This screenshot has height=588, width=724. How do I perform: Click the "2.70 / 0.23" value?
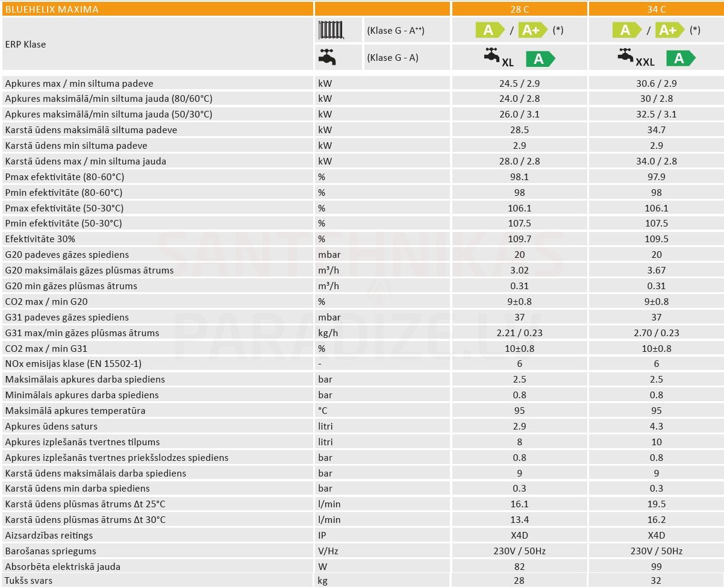pos(657,333)
